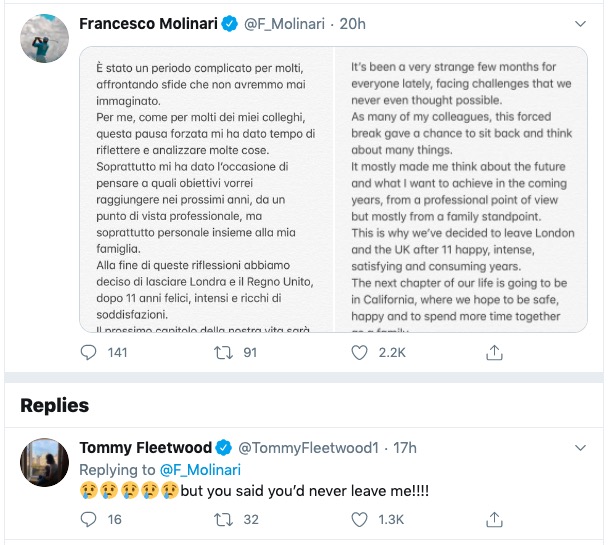This screenshot has width=608, height=545.
Task: Share Tommy Fleetwood's reply
Action: [494, 519]
